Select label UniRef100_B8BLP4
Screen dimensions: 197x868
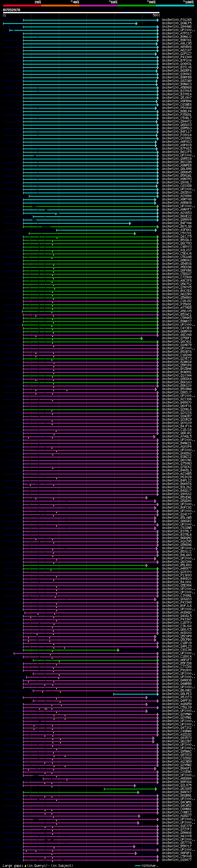[x=177, y=111]
